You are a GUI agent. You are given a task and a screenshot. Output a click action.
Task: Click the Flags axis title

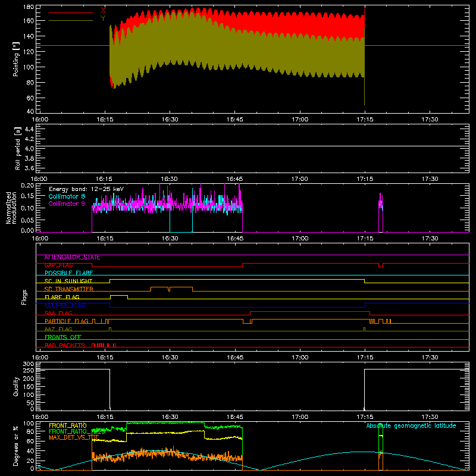tap(24, 297)
